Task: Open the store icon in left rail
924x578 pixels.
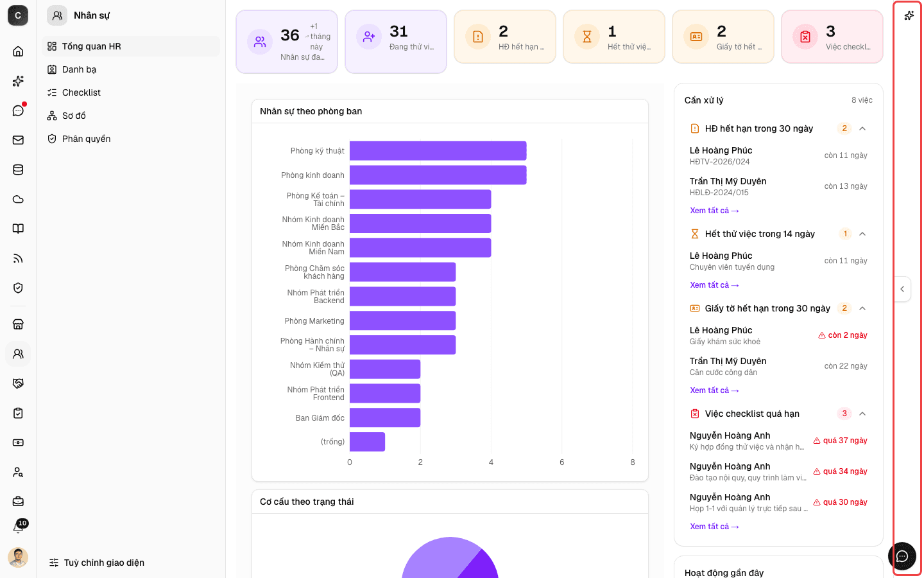Action: [x=18, y=324]
